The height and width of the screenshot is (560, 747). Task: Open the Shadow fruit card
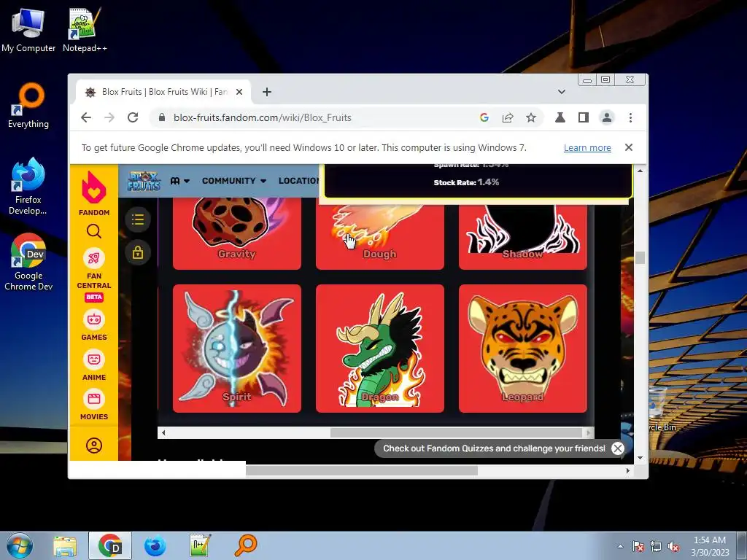(x=522, y=237)
